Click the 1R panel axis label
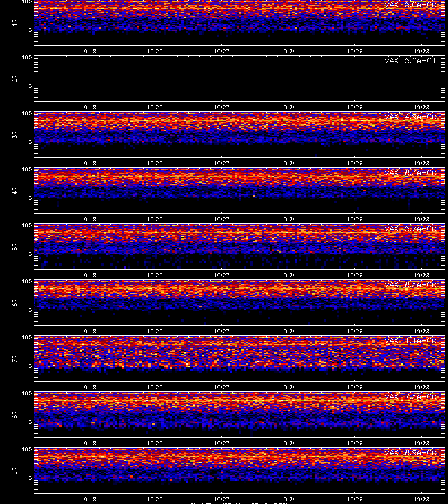448x504 pixels. (x=15, y=22)
